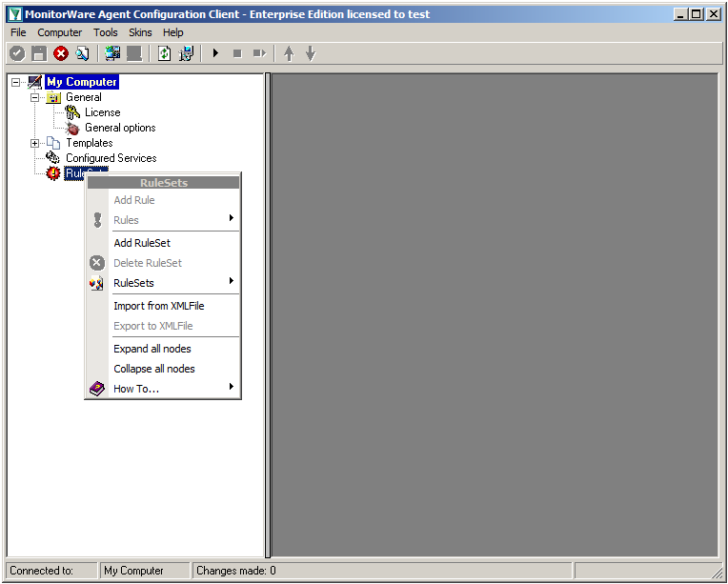Click 'My Computer' in the status bar
Screen dimensions: 728x584
(x=133, y=571)
